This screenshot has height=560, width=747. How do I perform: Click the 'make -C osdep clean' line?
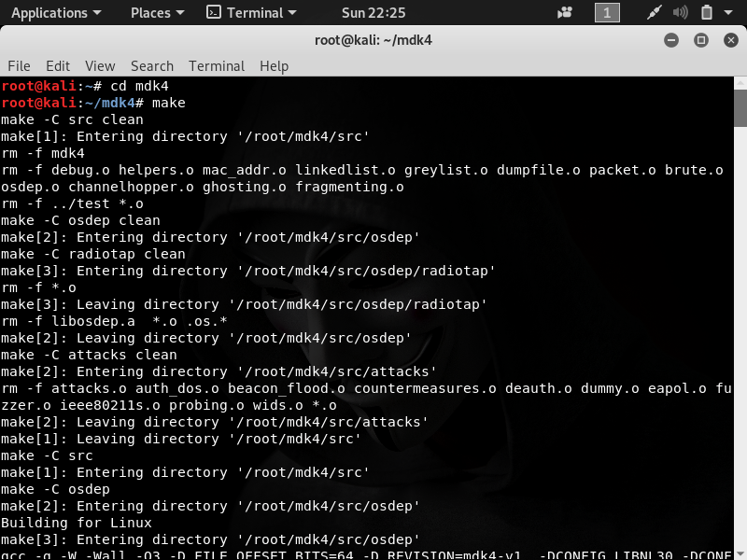(x=80, y=220)
